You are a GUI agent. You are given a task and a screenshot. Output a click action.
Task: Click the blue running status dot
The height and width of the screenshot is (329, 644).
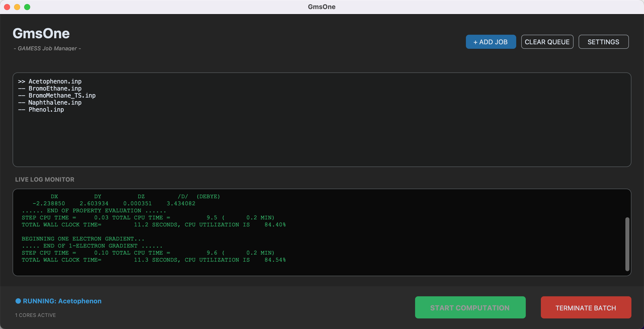(18, 301)
